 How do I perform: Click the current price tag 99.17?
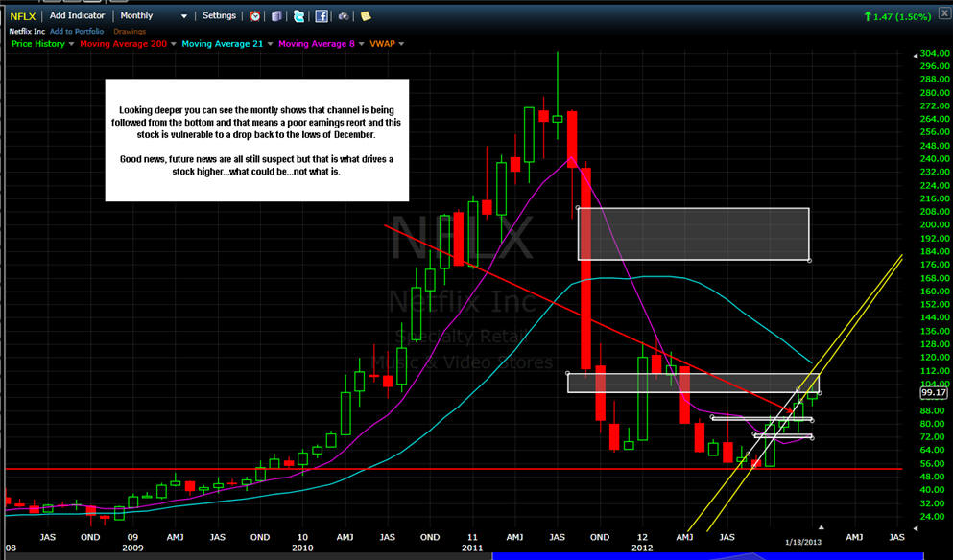point(934,393)
